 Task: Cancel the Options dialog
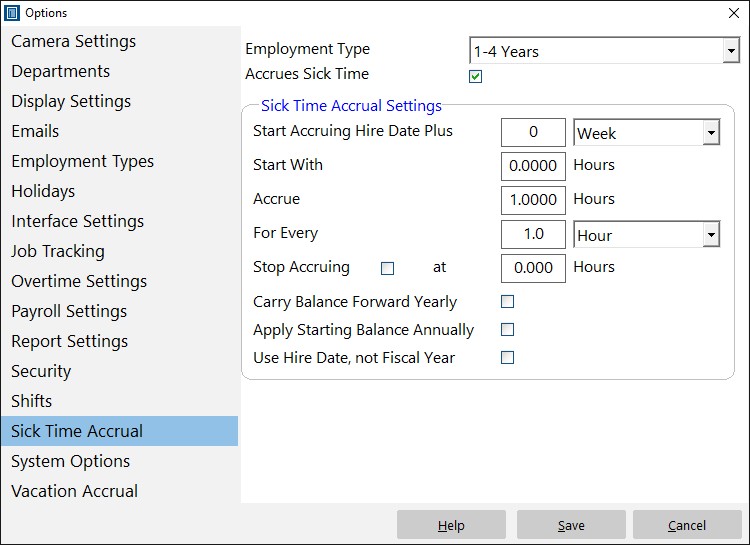pyautogui.click(x=687, y=525)
